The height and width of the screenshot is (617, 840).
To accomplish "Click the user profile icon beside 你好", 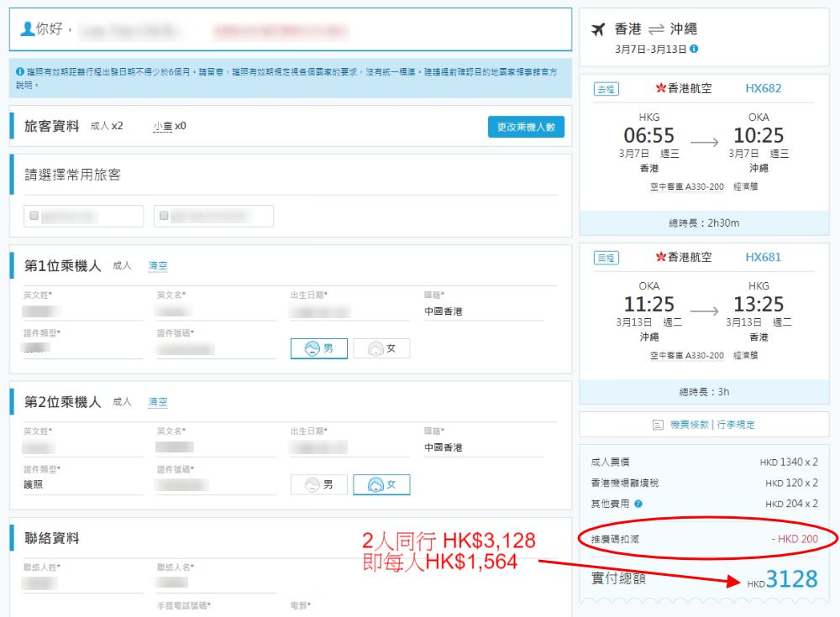I will click(x=27, y=29).
